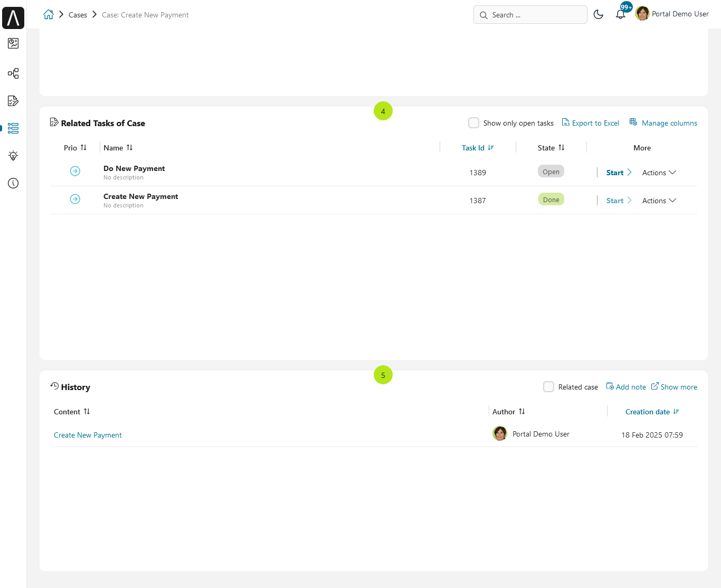The image size is (721, 588).
Task: Open the notifications bell
Action: tap(621, 14)
